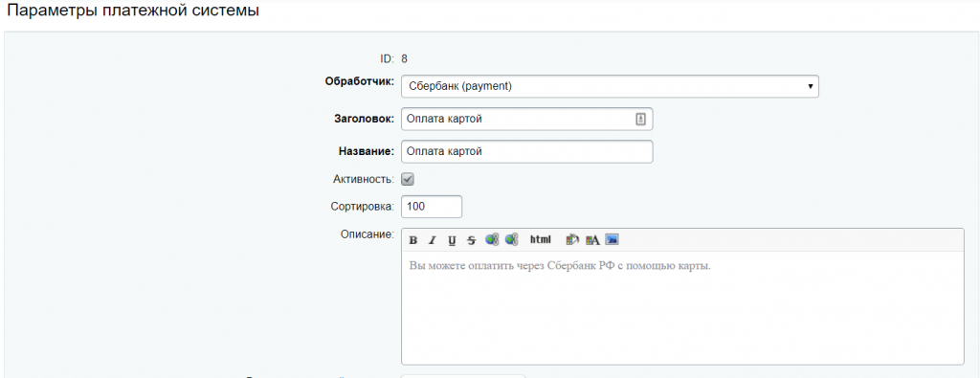Viewport: 980px width, 378px height.
Task: Toggle underline formatting in description editor
Action: click(452, 240)
